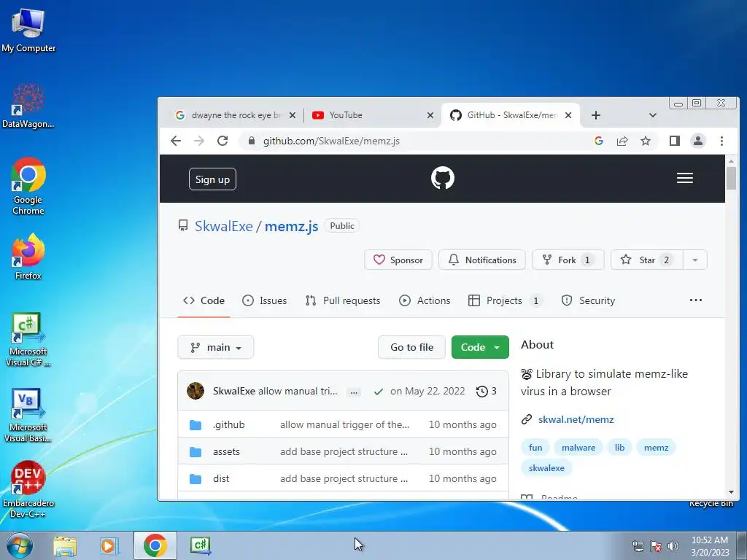
Task: Open the Pull requests tab
Action: tap(343, 301)
